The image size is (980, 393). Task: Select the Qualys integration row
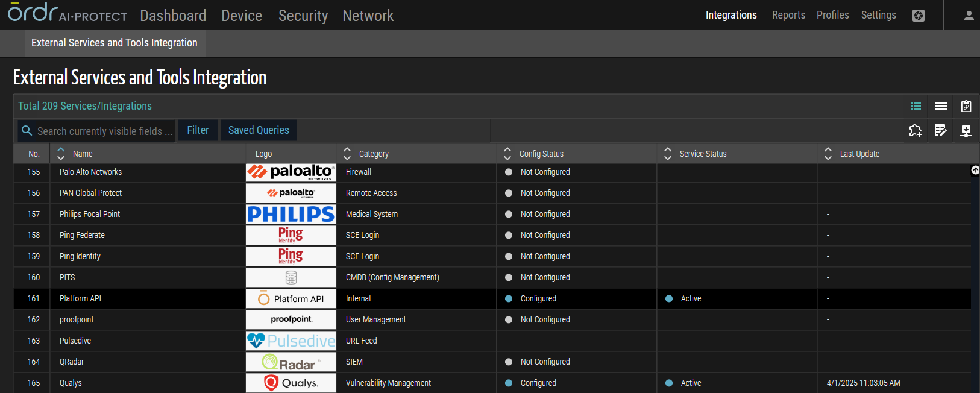[71, 383]
